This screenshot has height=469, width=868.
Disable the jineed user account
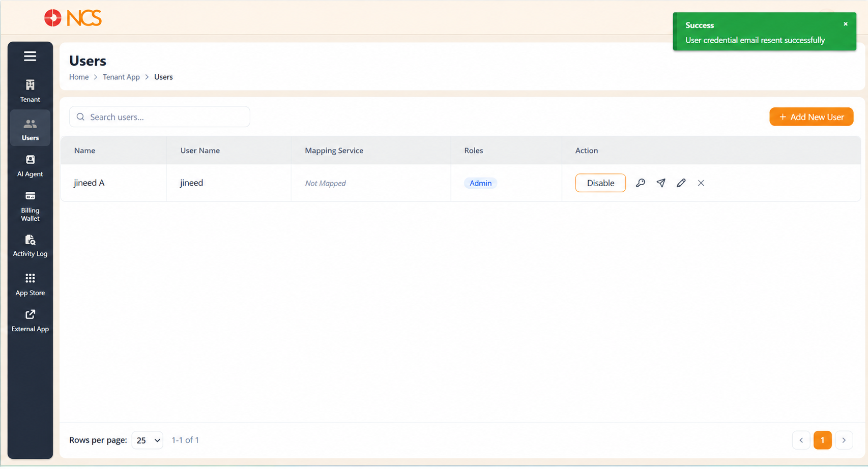(x=600, y=183)
